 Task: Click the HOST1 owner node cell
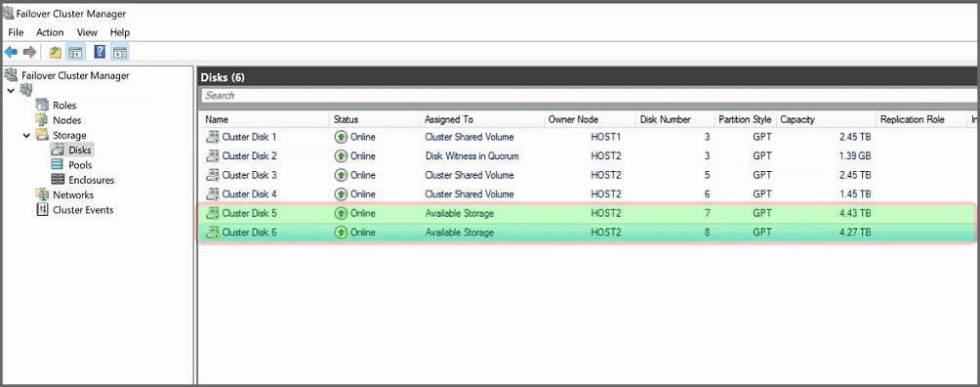coord(605,137)
